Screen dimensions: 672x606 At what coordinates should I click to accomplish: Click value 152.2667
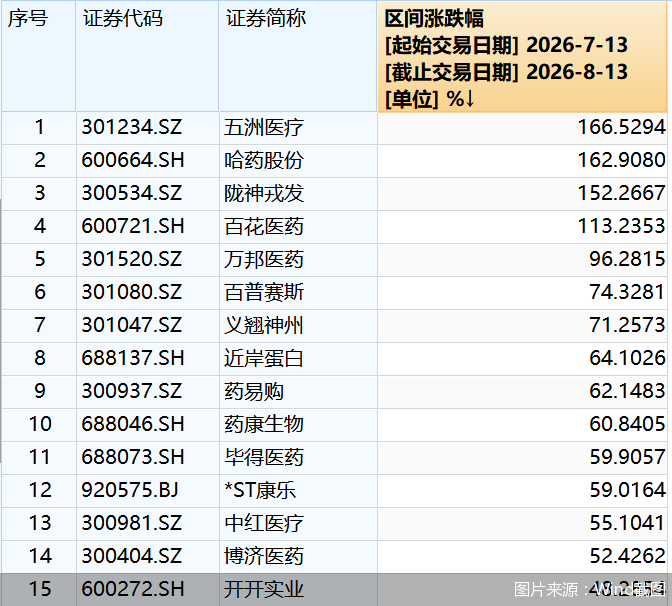coord(621,193)
